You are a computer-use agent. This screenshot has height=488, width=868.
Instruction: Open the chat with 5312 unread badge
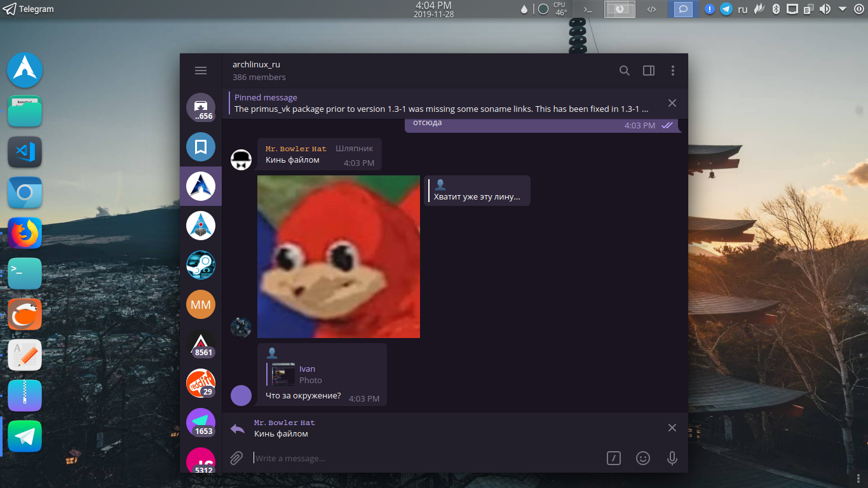coord(201,461)
